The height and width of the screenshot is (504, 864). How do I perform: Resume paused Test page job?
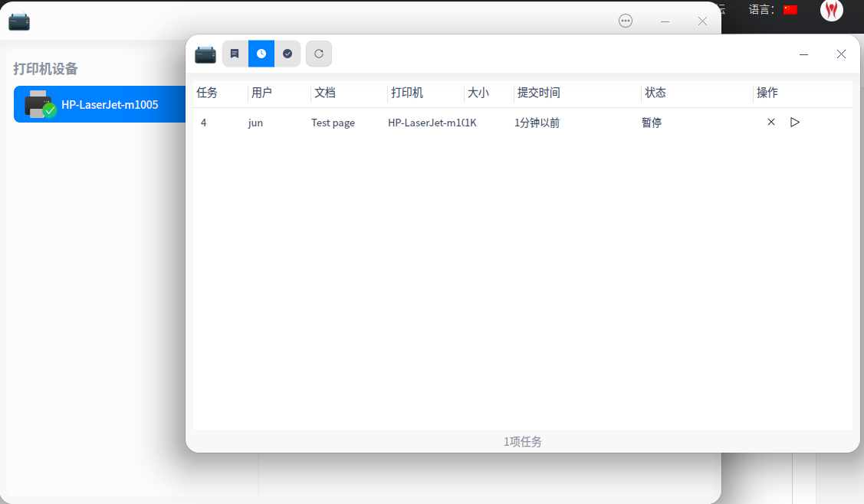click(794, 122)
